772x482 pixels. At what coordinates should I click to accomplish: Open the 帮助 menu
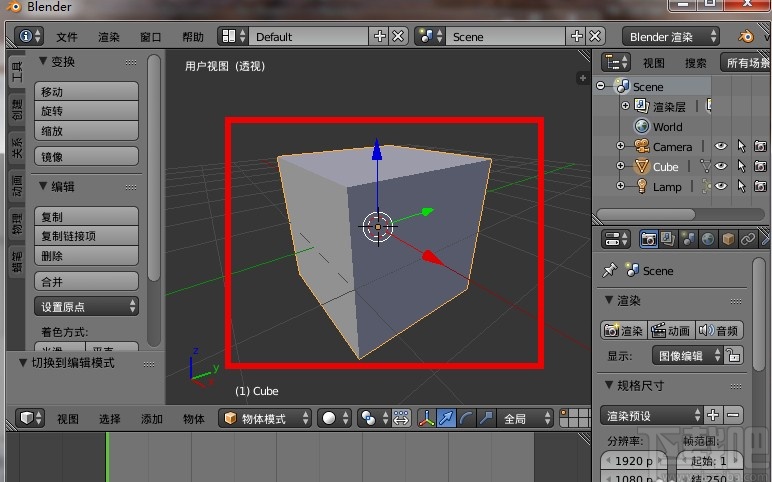pos(193,37)
